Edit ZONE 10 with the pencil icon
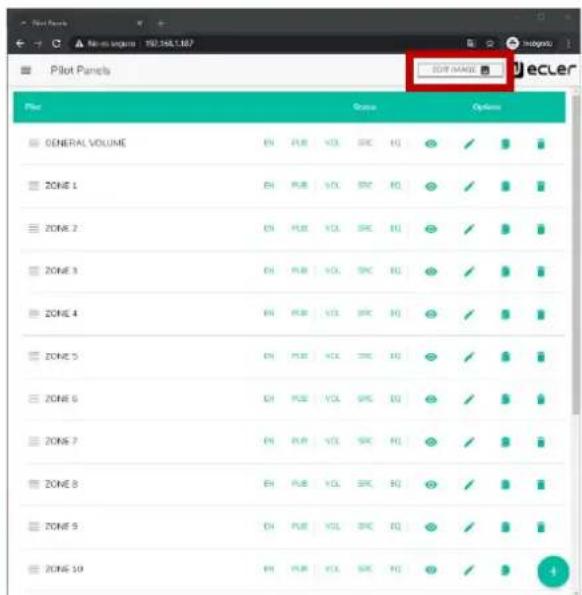Viewport: 582px width, 595px height. [x=469, y=570]
